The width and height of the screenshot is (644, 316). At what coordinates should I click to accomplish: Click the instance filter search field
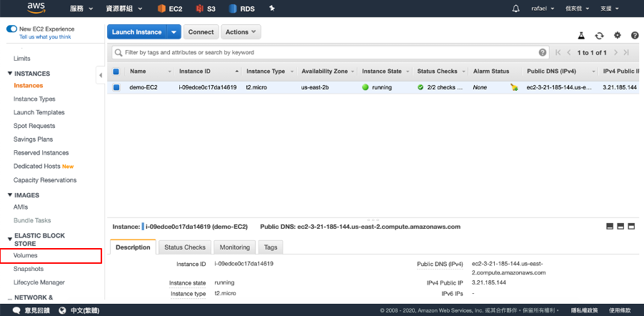pyautogui.click(x=331, y=53)
